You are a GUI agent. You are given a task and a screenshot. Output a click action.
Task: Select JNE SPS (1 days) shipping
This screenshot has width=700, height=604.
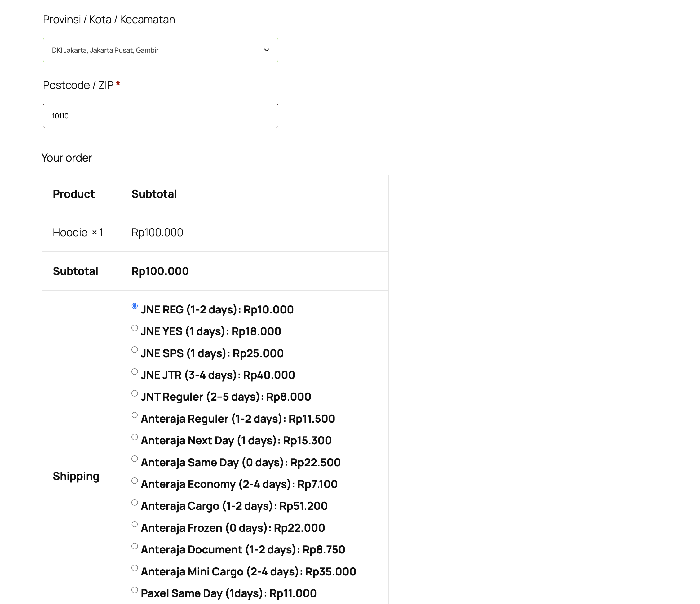point(135,350)
